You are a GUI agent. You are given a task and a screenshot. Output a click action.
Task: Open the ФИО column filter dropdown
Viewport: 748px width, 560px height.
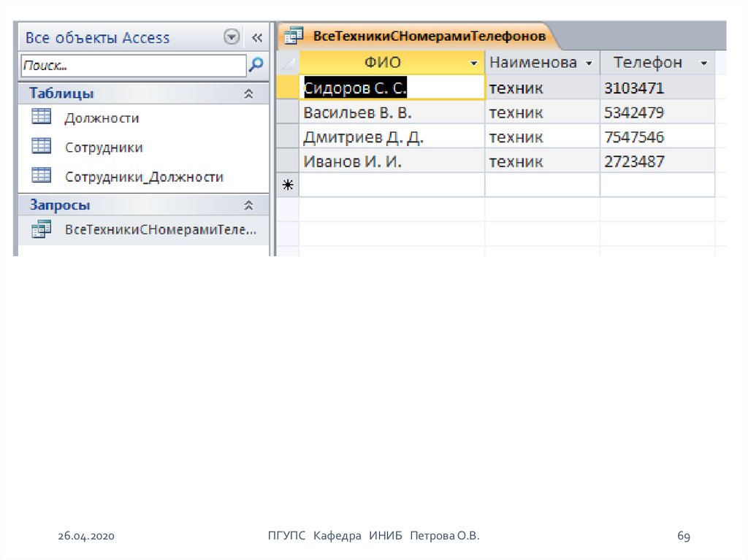click(475, 64)
